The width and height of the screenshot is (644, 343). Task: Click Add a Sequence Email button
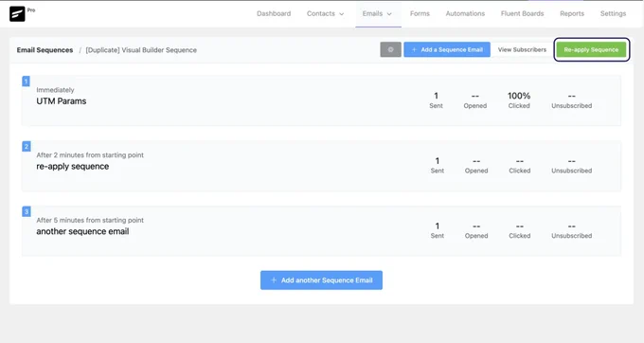click(x=447, y=49)
